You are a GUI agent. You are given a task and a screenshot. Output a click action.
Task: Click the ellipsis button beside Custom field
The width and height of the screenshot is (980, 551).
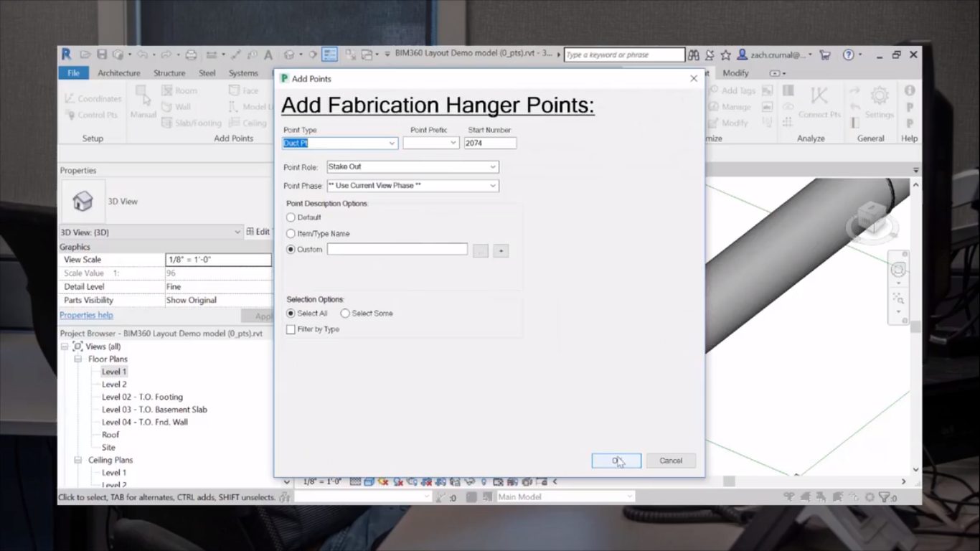pyautogui.click(x=481, y=250)
